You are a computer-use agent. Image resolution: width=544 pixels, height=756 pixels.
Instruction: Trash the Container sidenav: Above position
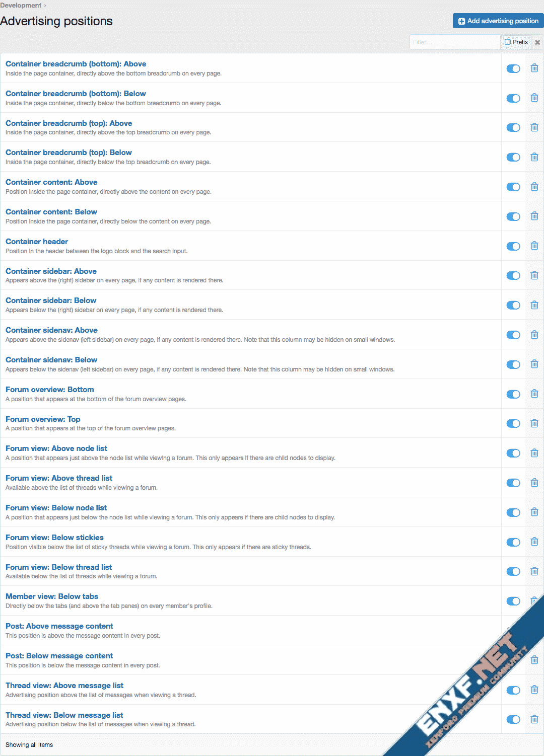534,335
